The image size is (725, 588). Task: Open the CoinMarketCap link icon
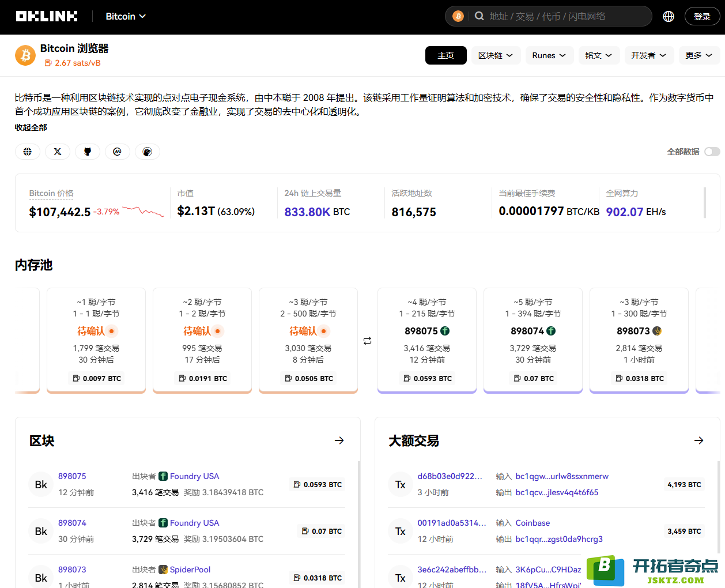pos(118,152)
